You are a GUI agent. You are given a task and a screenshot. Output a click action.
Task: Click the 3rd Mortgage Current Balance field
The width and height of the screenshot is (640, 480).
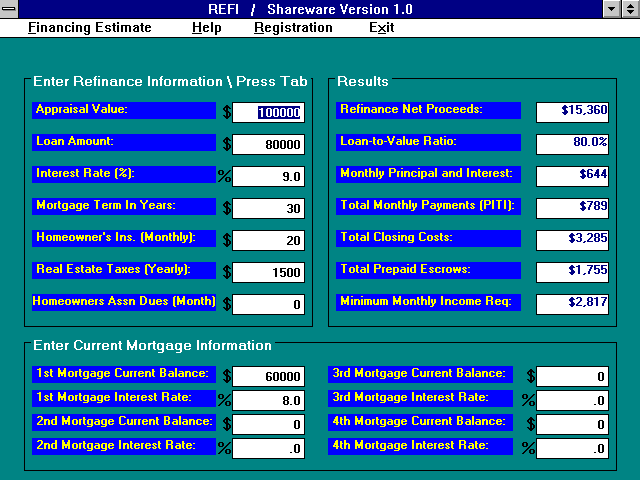point(573,377)
